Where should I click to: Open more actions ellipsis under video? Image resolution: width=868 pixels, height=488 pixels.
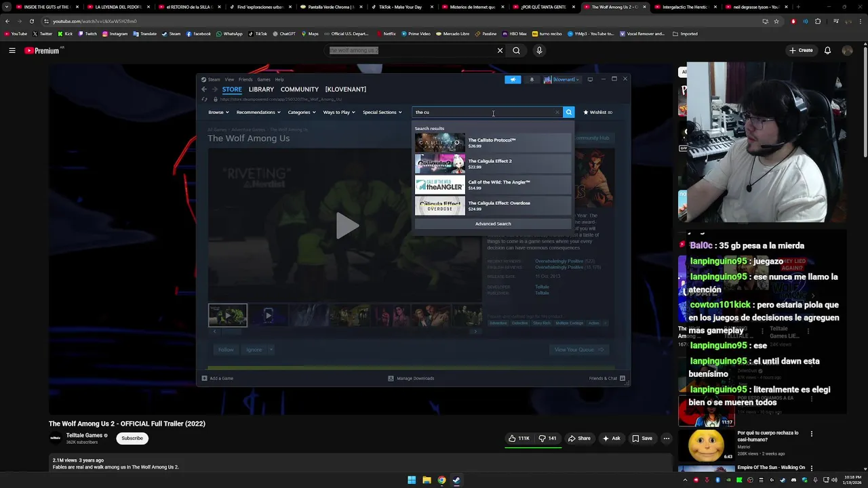[x=667, y=439]
